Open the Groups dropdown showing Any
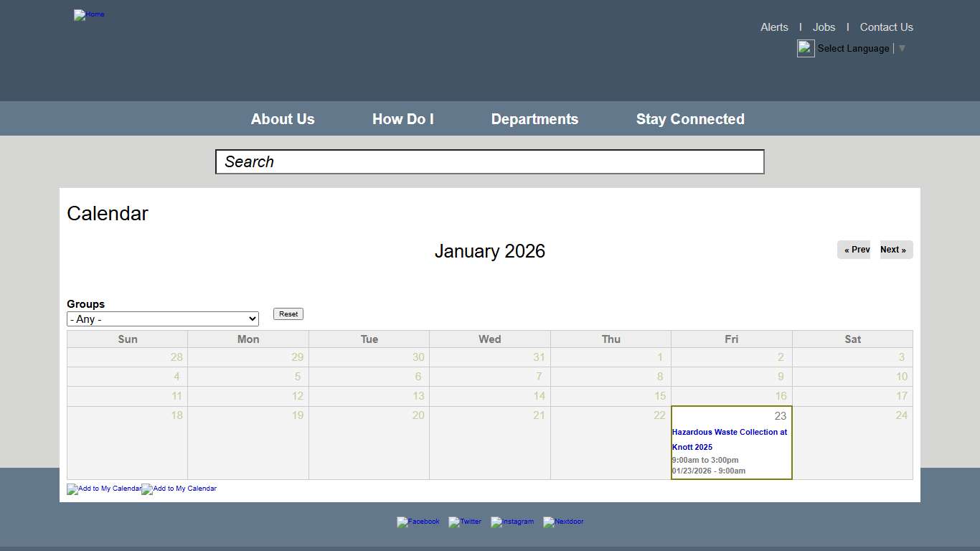 [x=162, y=319]
